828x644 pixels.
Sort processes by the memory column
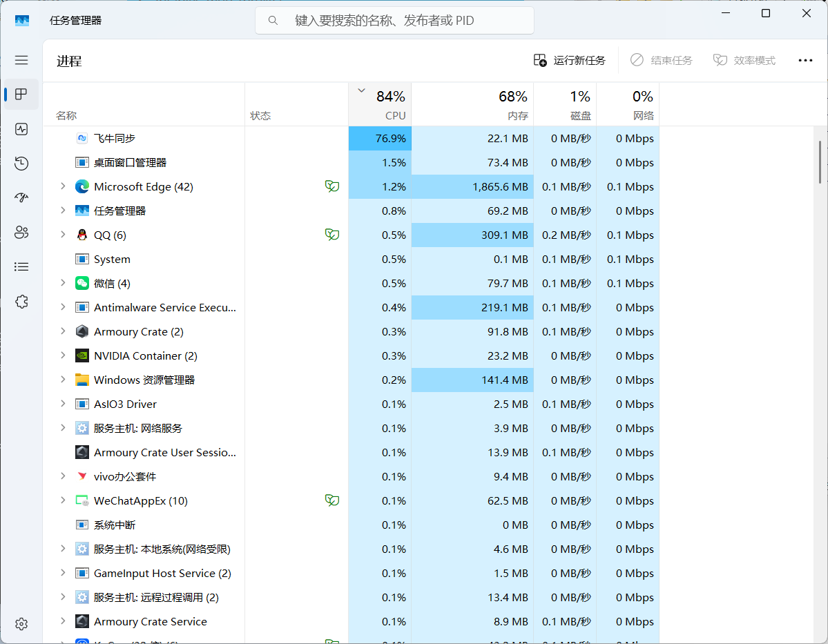coord(472,105)
